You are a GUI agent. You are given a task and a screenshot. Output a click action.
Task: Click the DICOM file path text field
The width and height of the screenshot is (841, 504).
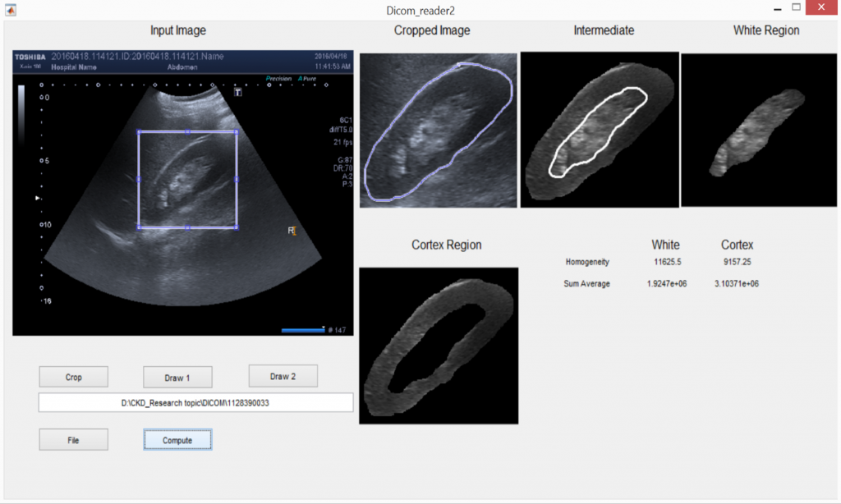(195, 402)
